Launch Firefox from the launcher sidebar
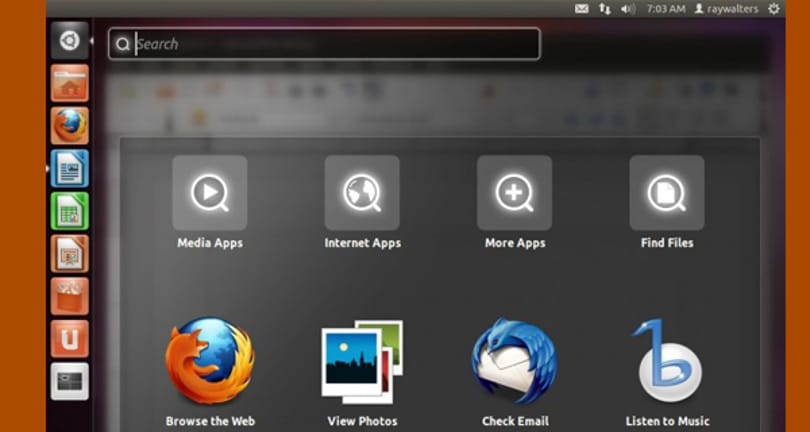The image size is (810, 432). click(70, 126)
